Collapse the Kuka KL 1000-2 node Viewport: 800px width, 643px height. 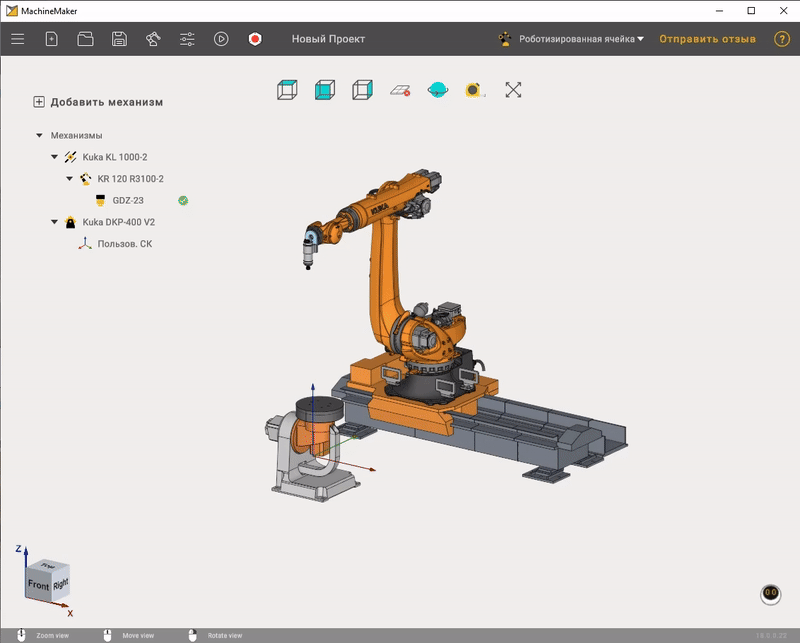tap(54, 157)
